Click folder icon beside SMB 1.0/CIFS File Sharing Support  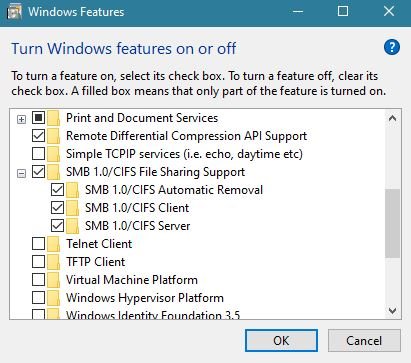click(53, 172)
